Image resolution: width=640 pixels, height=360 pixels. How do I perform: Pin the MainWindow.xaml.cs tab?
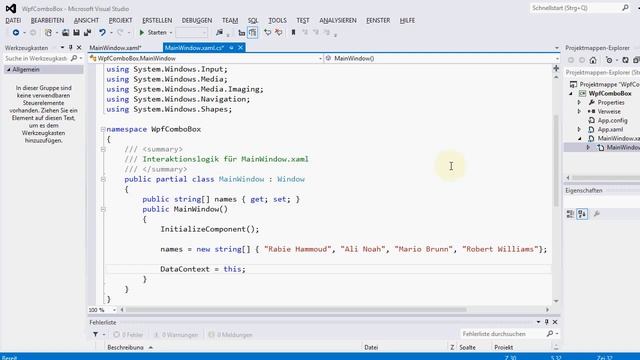pyautogui.click(x=231, y=48)
